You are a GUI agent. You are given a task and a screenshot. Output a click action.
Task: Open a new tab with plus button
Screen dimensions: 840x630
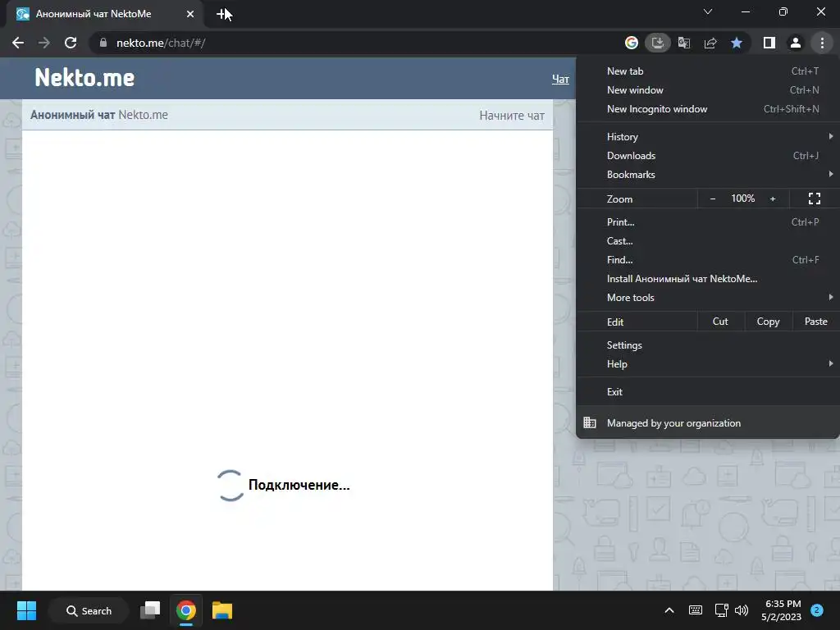click(x=221, y=14)
